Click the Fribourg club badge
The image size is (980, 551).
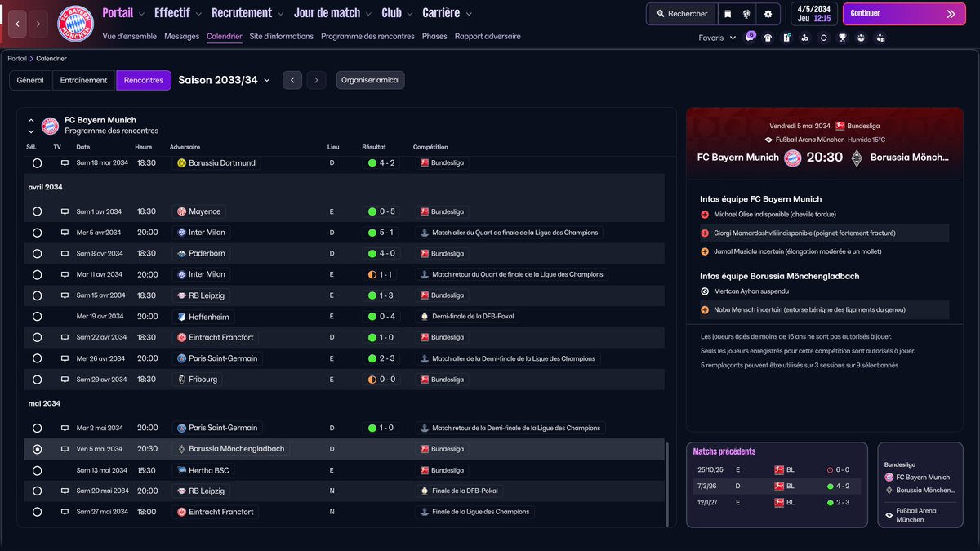coord(181,380)
